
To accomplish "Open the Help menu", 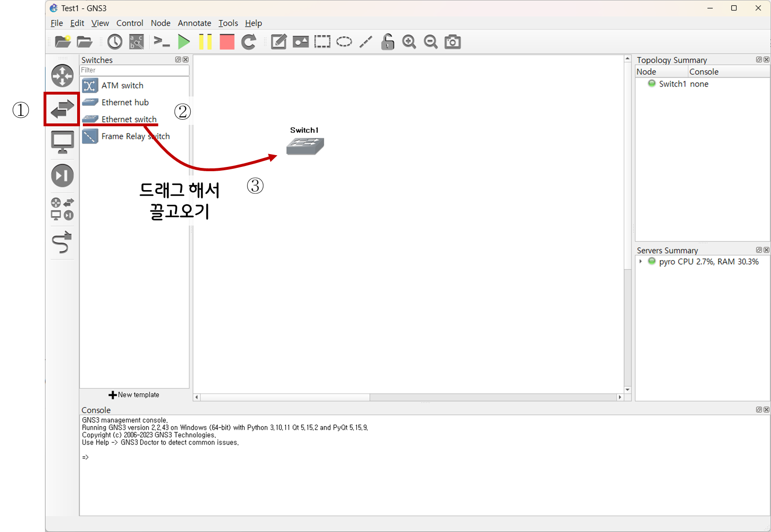I will pos(253,23).
